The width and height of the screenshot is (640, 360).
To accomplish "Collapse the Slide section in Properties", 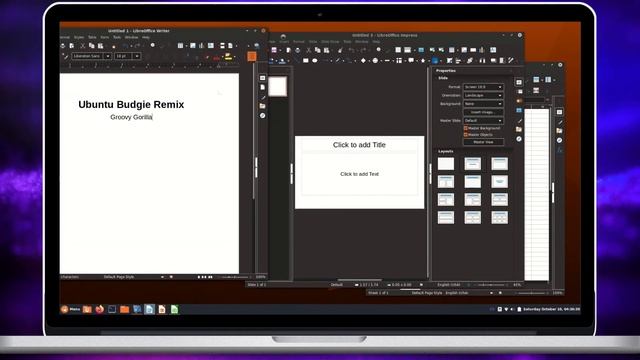I will point(442,78).
